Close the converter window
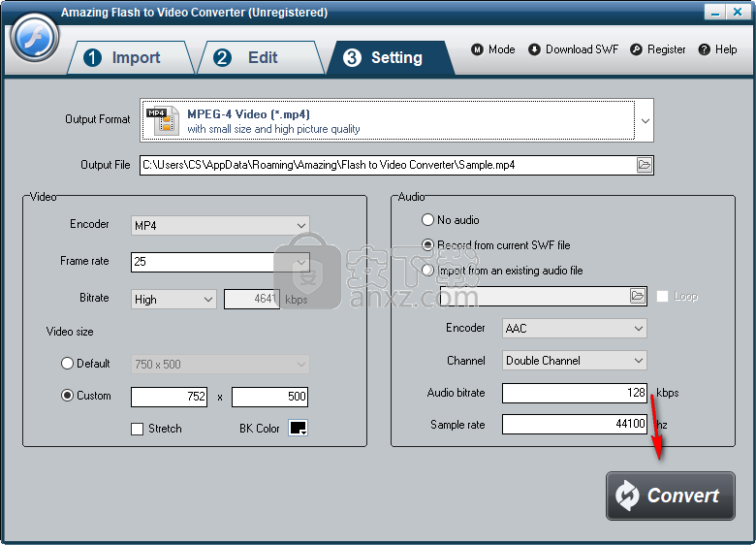 click(738, 12)
